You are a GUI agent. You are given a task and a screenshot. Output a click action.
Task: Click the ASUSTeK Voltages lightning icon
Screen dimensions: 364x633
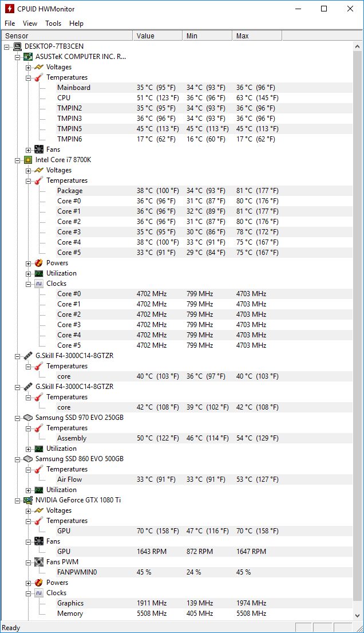click(39, 67)
